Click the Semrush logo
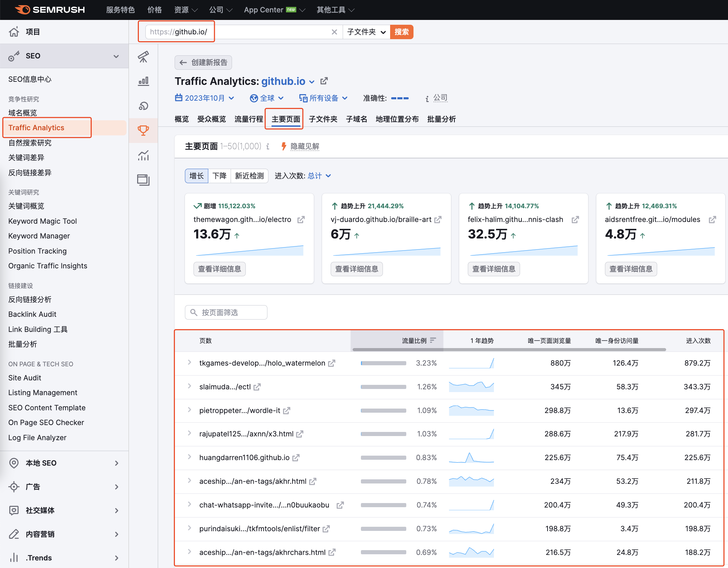 (x=50, y=10)
